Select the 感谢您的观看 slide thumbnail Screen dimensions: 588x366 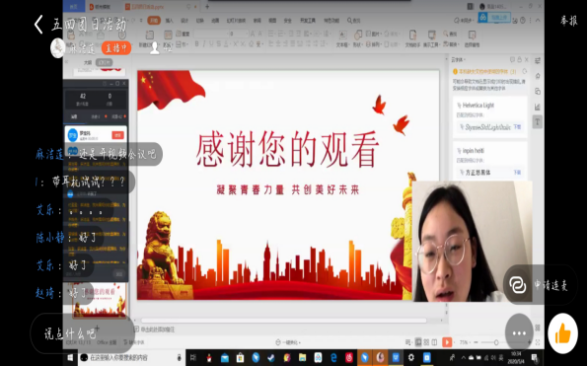click(x=99, y=300)
